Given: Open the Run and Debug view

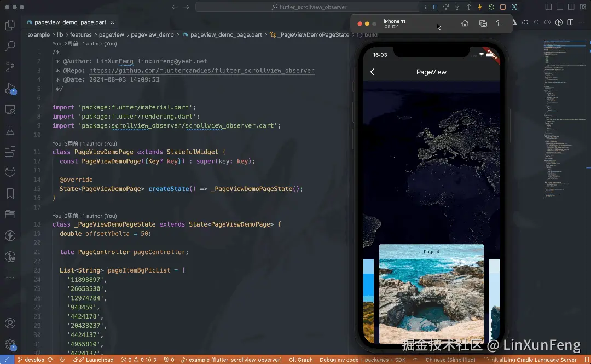Looking at the screenshot, I should point(10,89).
